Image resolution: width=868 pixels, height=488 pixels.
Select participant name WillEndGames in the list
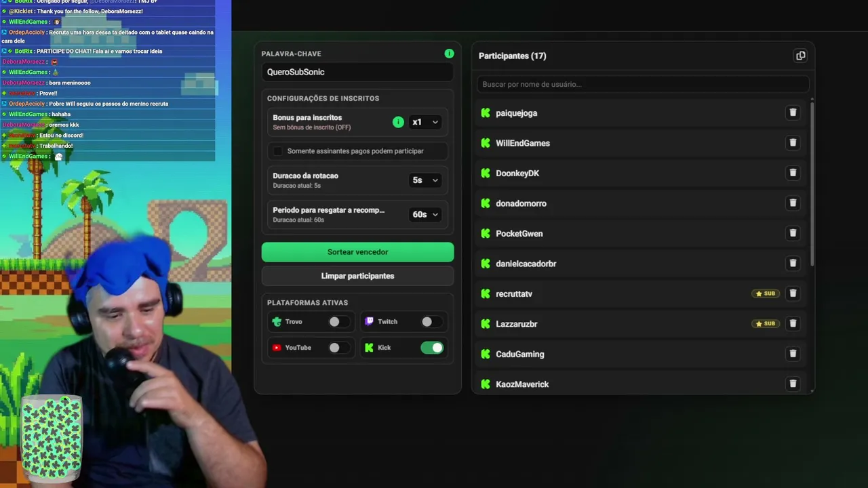point(523,143)
